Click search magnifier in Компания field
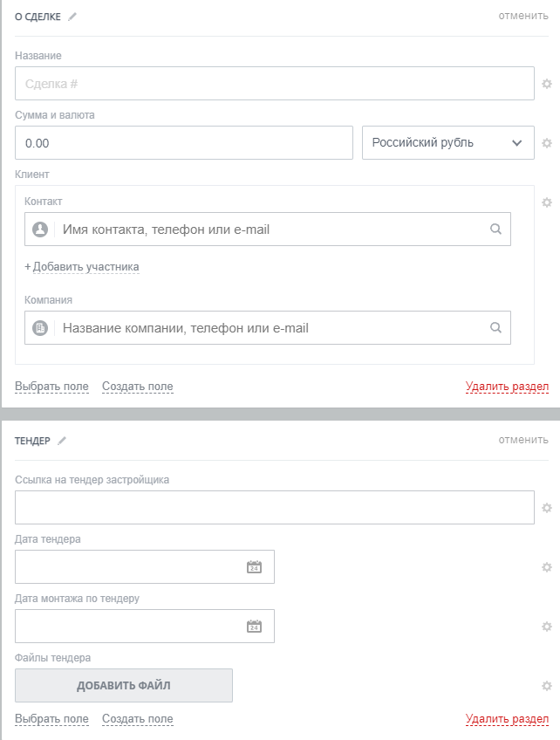Viewport: 560px width, 740px height. tap(495, 328)
